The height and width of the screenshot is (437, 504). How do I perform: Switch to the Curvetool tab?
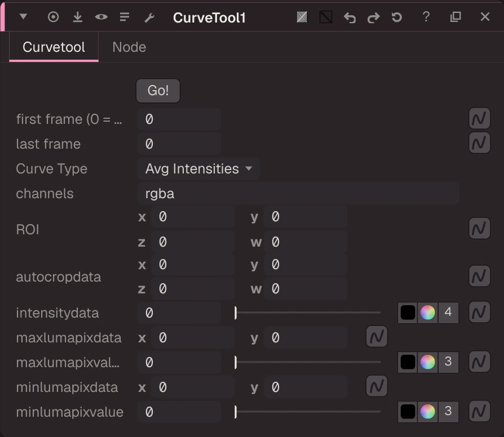pos(54,47)
